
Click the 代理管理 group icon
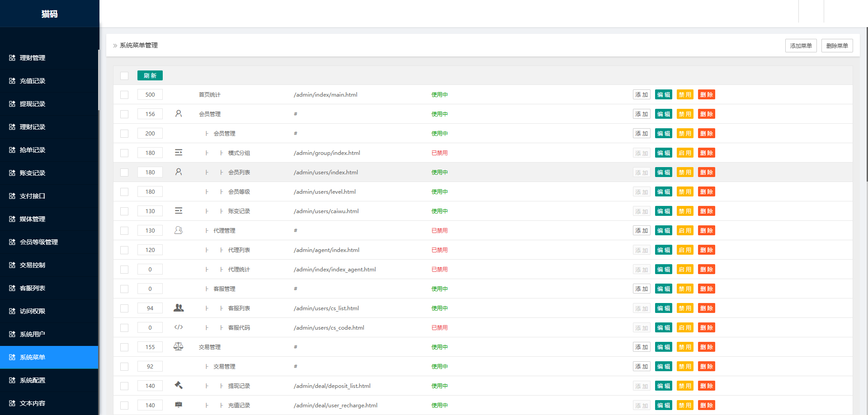pyautogui.click(x=179, y=230)
